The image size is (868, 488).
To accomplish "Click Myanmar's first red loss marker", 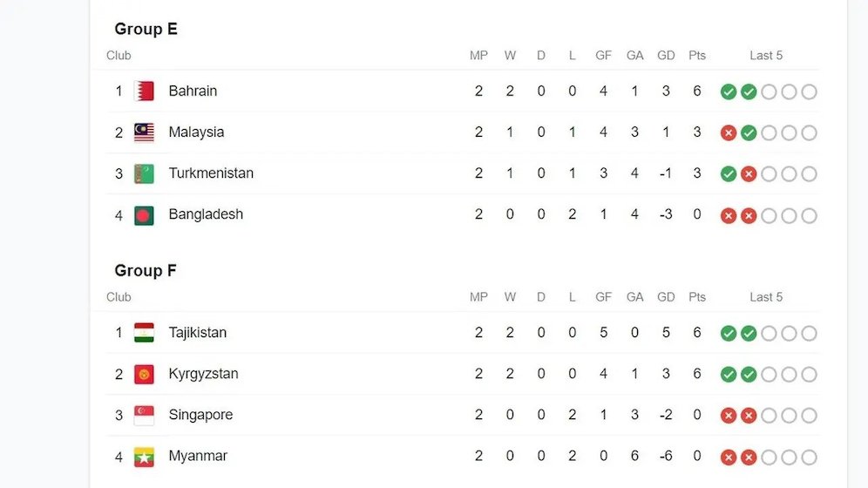I will click(729, 457).
